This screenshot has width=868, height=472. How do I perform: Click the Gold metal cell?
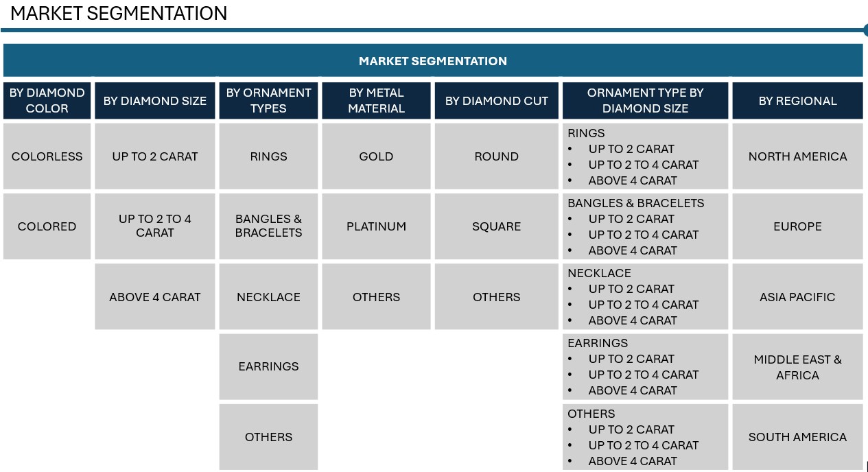tap(376, 156)
